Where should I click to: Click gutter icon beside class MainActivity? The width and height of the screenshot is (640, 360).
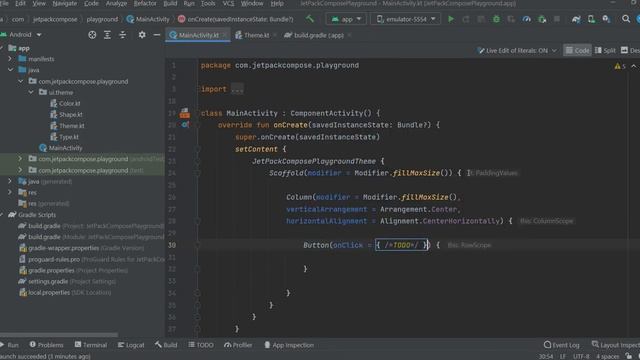(x=185, y=113)
